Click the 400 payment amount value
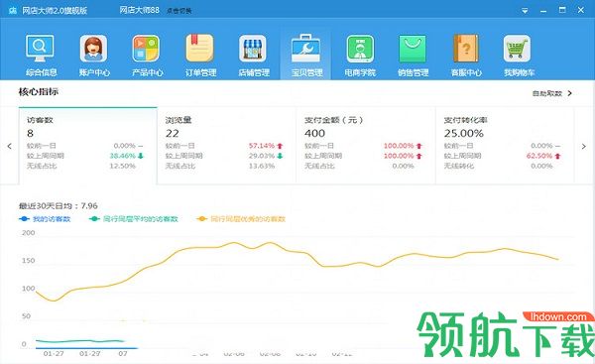 click(x=314, y=133)
